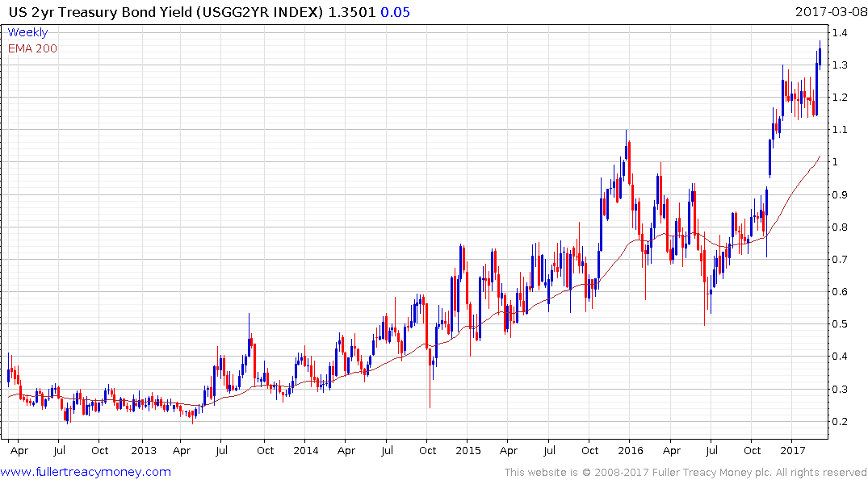Click the latest blue candle near 1.35

point(820,56)
